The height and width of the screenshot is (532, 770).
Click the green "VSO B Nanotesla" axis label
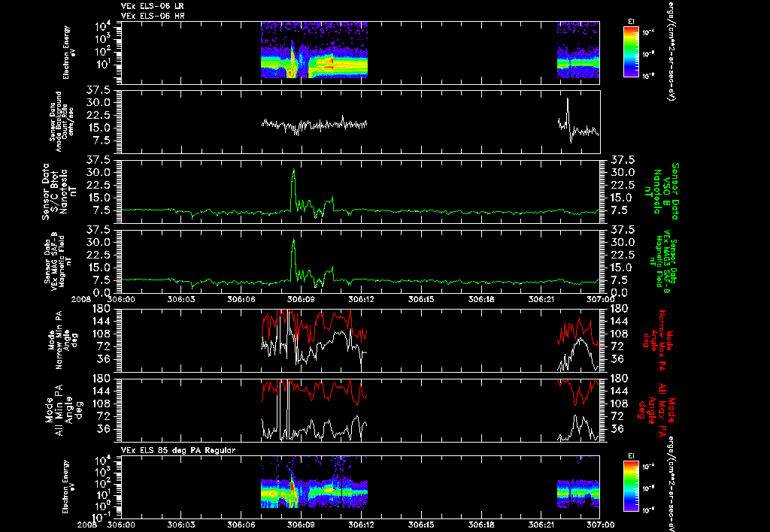662,192
